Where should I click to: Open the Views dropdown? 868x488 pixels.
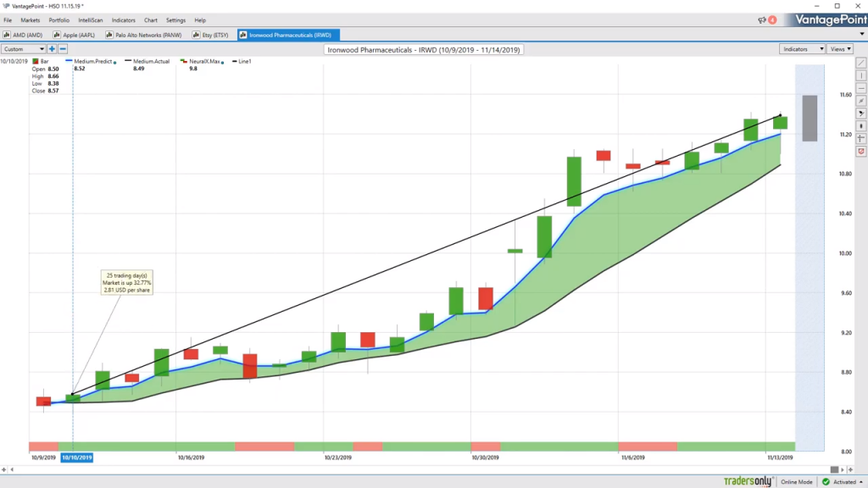point(840,48)
